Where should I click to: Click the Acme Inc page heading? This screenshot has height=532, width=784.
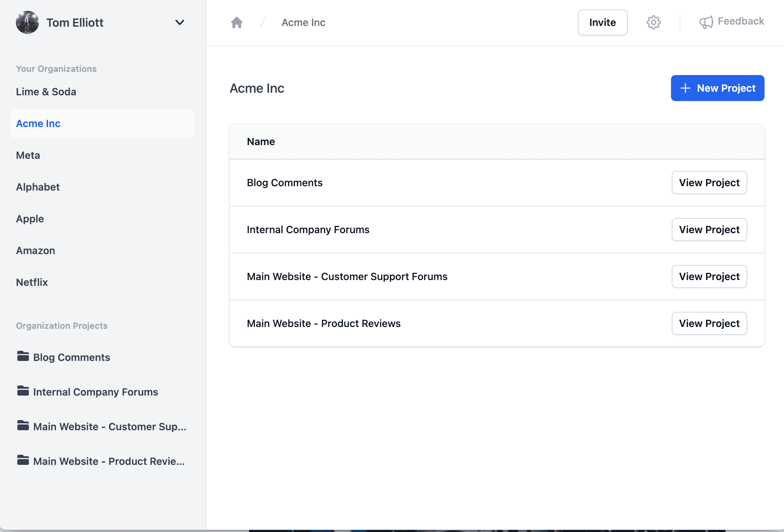257,88
